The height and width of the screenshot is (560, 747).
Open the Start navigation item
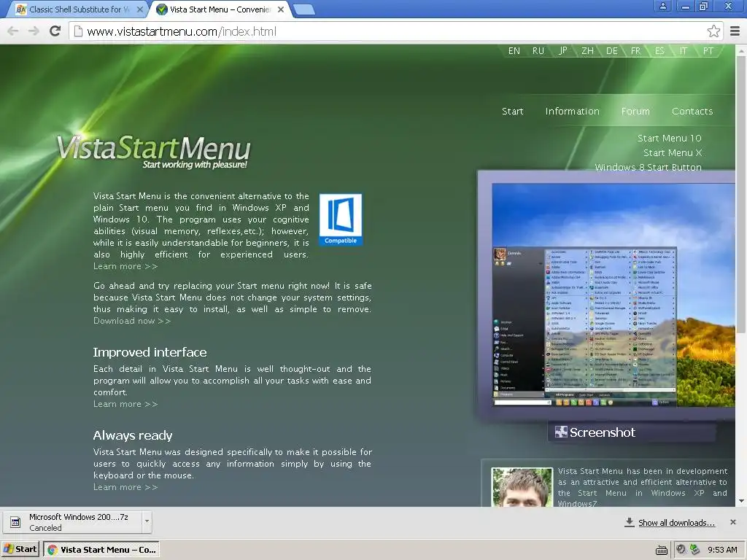click(x=513, y=111)
